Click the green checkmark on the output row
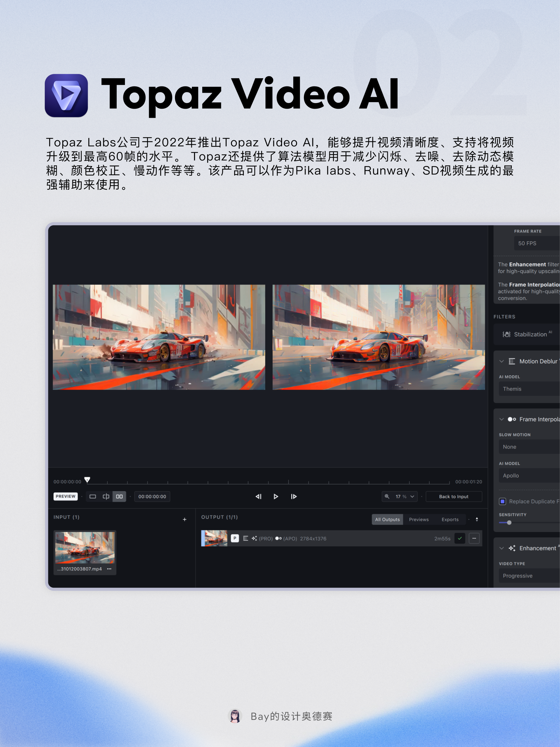 click(460, 538)
